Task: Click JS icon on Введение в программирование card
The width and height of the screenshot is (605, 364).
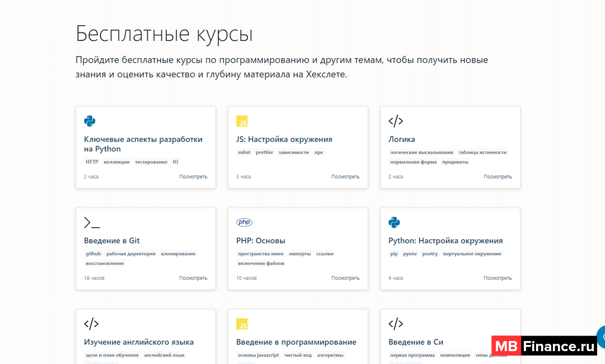Action: click(242, 324)
